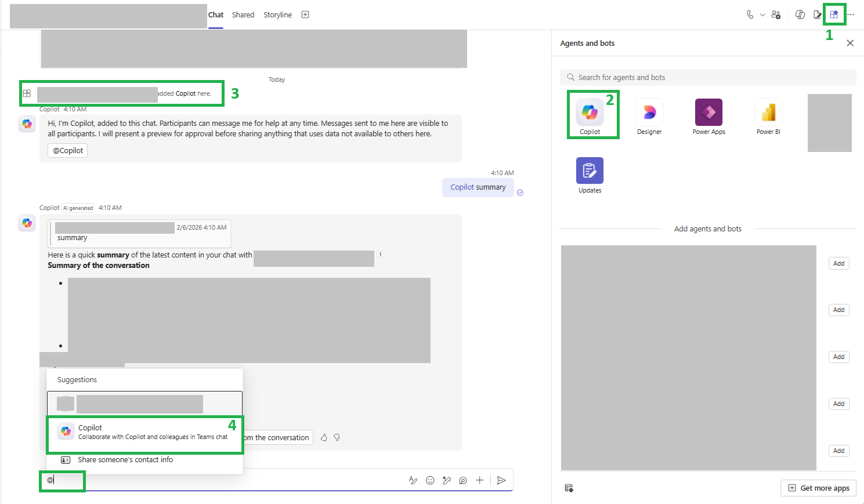Toggle the agents and bots apps icon
Image resolution: width=864 pixels, height=504 pixels.
(834, 14)
